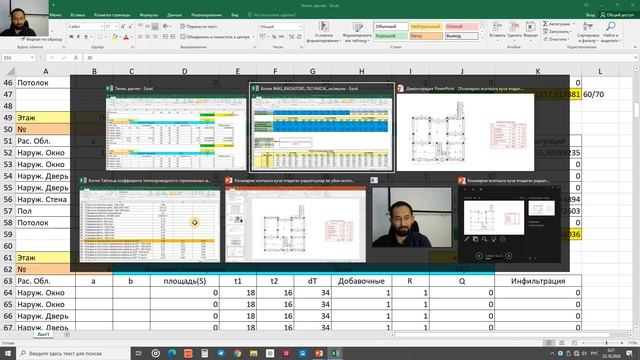
Task: Click the AutoSum (Автосумма) button
Action: click(558, 24)
